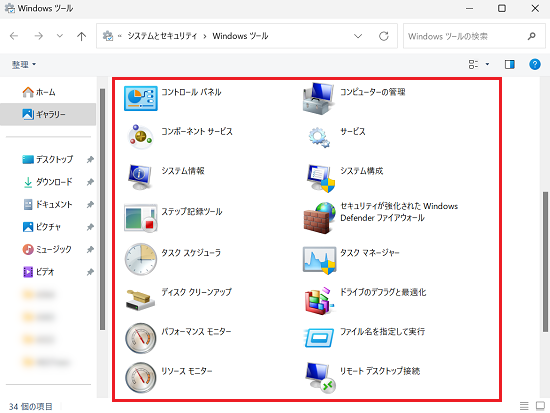The image size is (550, 413).
Task: Select the パフォーマンス モニター gauge icon
Action: pos(141,338)
